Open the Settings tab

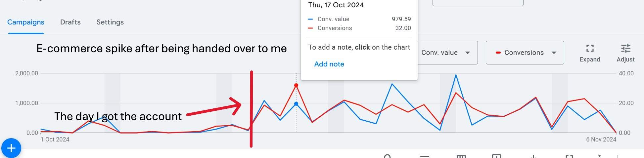pos(110,22)
